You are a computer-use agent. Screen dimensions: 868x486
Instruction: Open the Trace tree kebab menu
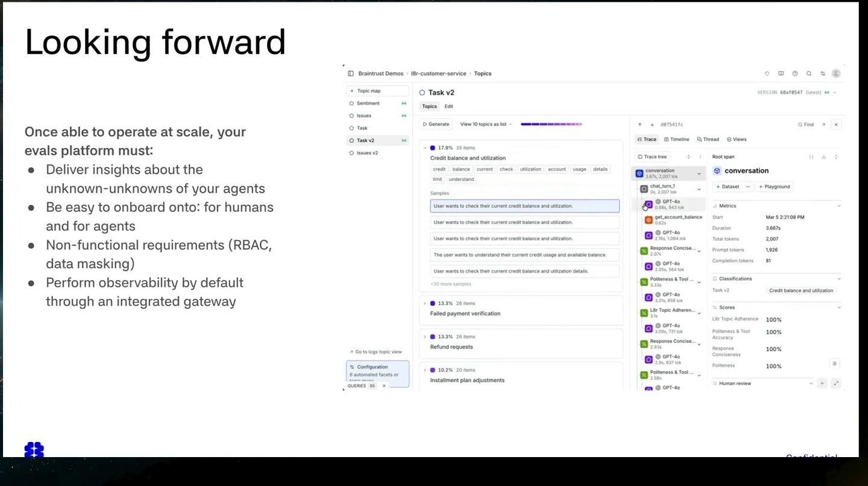(x=700, y=157)
